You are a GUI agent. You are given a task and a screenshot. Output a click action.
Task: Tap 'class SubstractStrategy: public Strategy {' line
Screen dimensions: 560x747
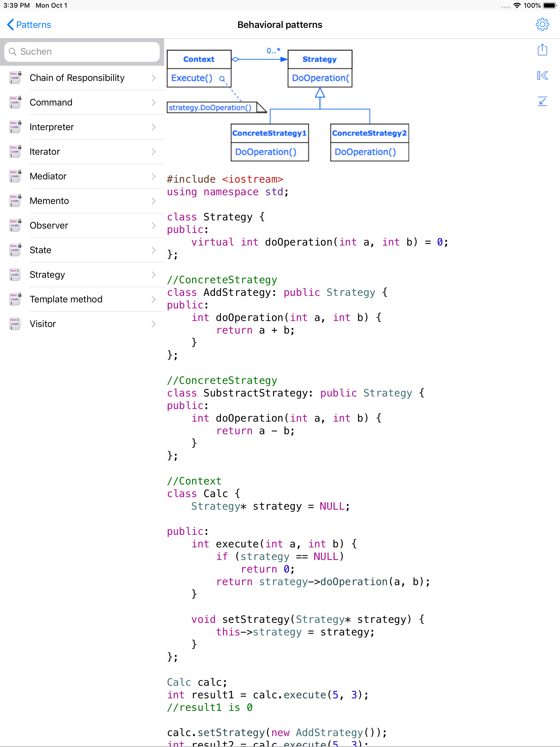[296, 393]
